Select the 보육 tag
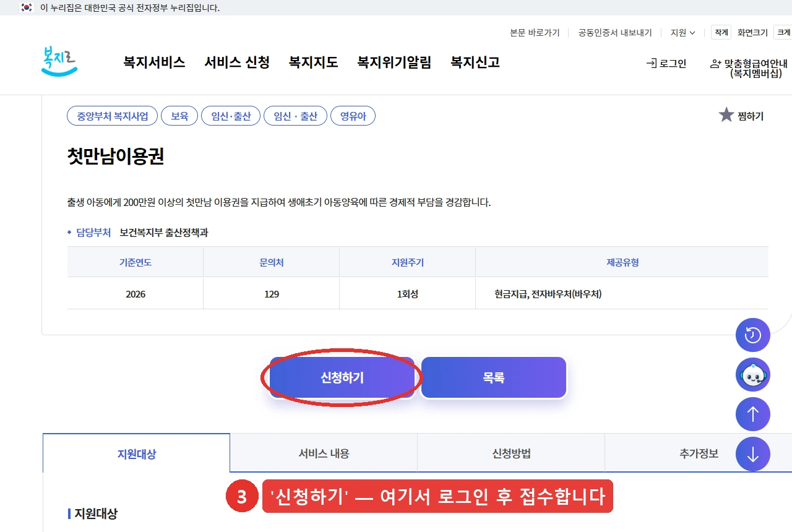This screenshot has height=532, width=792. point(179,116)
